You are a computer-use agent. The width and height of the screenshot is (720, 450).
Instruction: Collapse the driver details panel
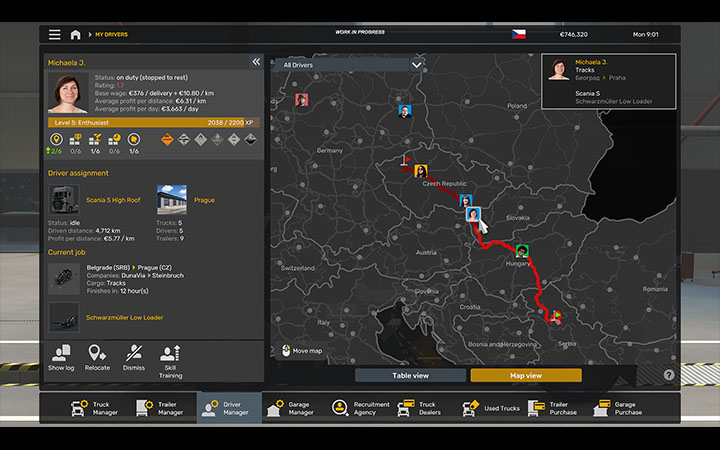pos(255,62)
